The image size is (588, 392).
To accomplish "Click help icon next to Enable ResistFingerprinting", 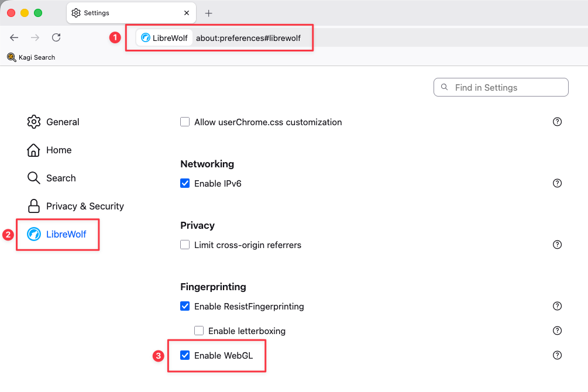I will (557, 306).
